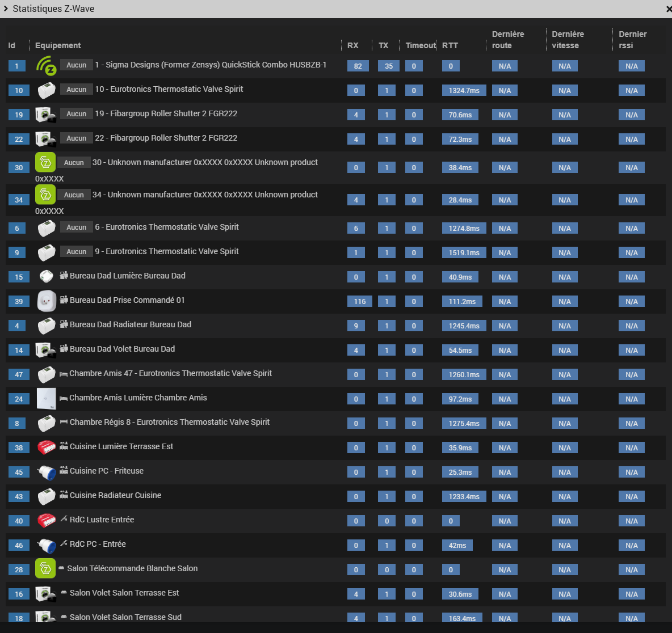
Task: Open Salon Volet Salon Terrasse Sud equipment
Action: click(x=125, y=617)
